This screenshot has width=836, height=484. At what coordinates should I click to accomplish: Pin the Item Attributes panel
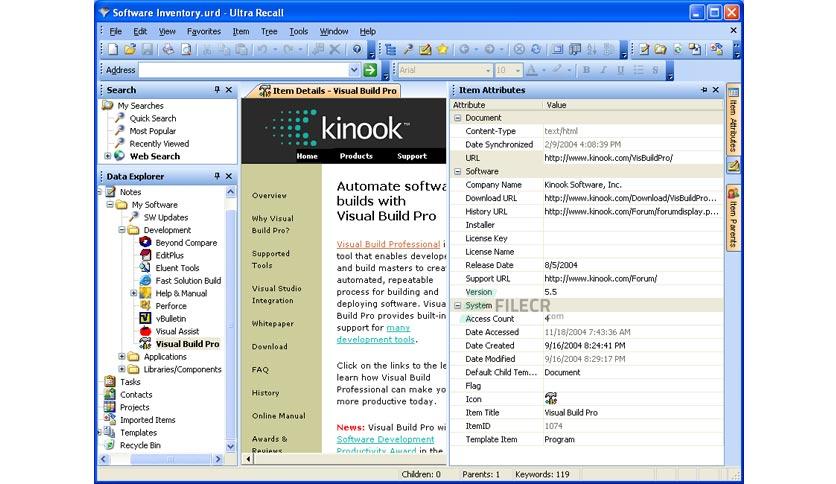pyautogui.click(x=704, y=90)
